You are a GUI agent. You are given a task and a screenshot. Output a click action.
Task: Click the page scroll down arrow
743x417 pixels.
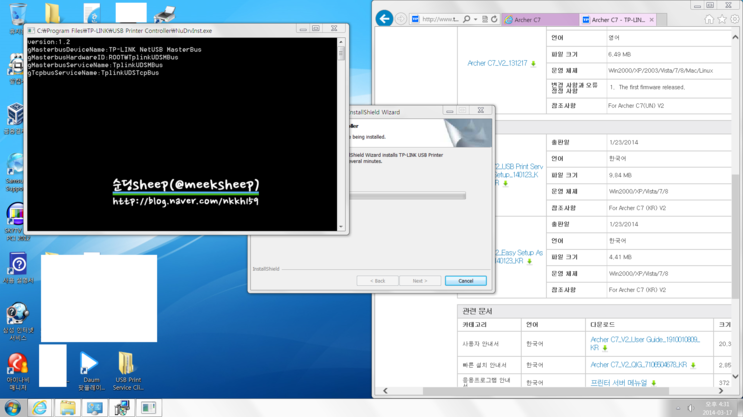click(735, 376)
